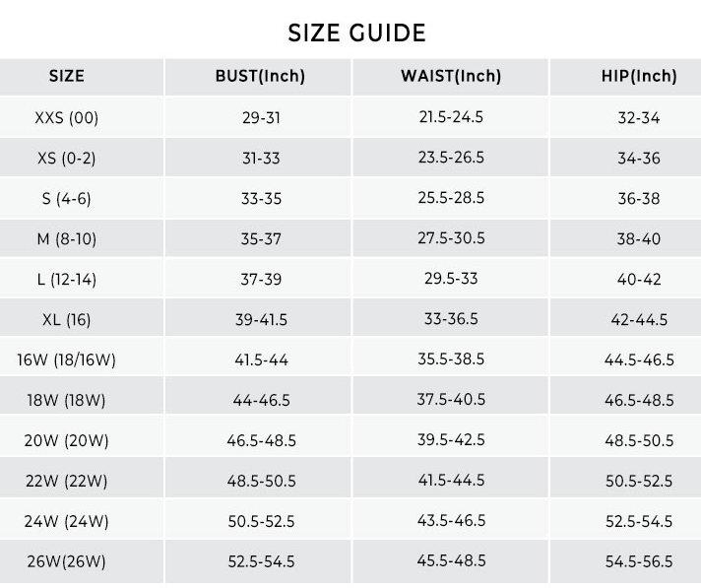Select the XS (0-2) size label
The width and height of the screenshot is (701, 588).
(67, 159)
